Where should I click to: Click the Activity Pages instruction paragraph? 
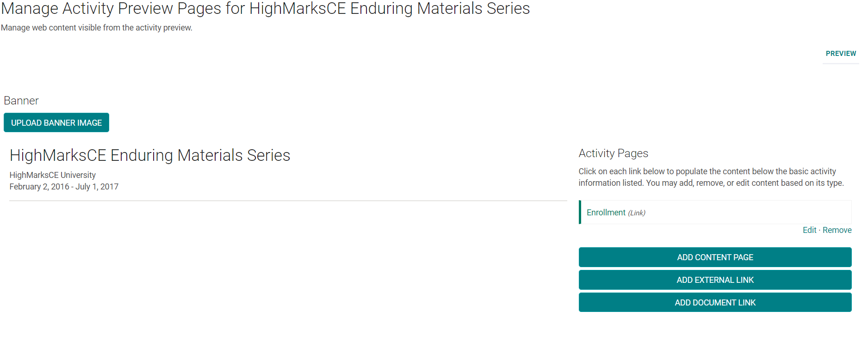click(x=711, y=177)
